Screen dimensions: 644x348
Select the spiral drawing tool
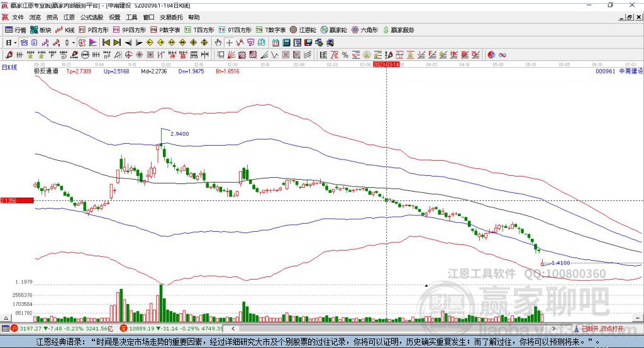click(x=64, y=55)
